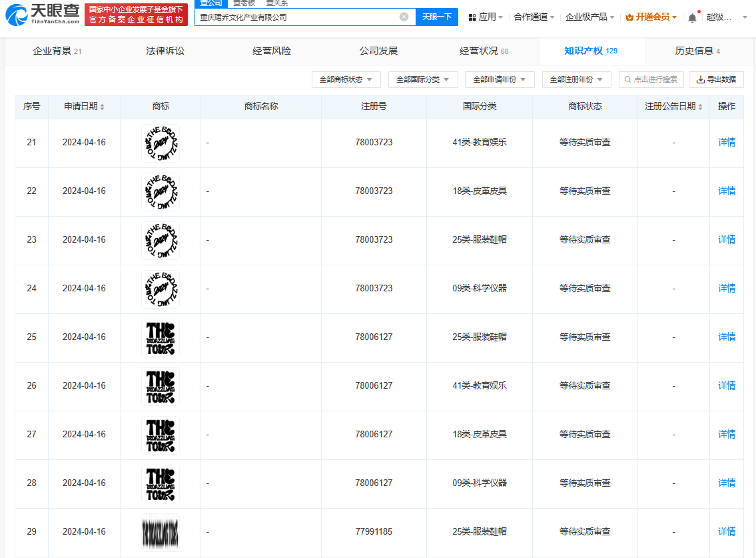Click registration number 77991185 in row 29
756x558 pixels.
coord(374,532)
